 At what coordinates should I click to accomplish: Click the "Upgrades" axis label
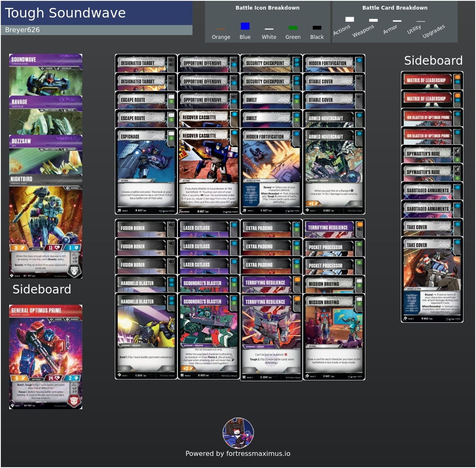coord(433,31)
